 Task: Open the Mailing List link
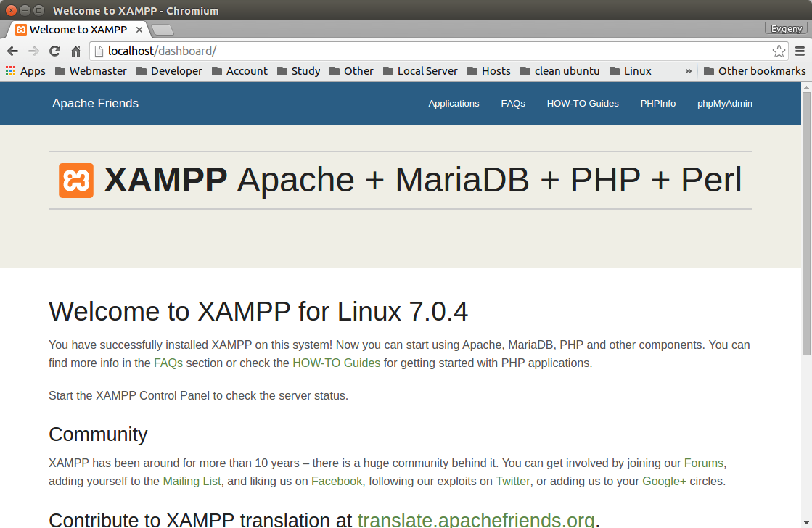(192, 481)
